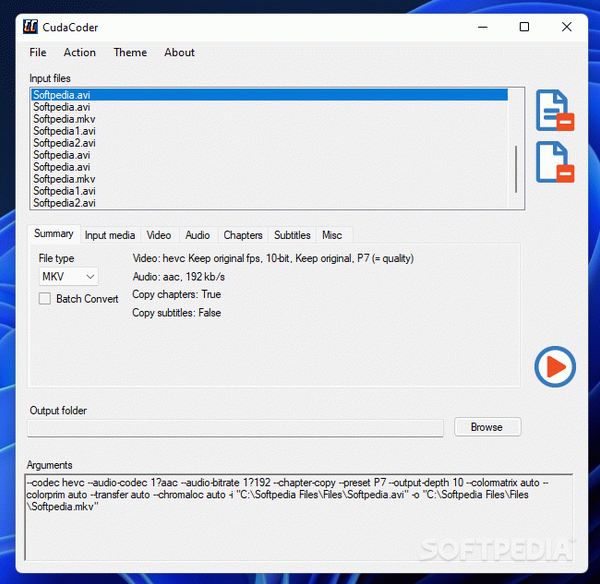600x584 pixels.
Task: Open the About menu
Action: tap(179, 52)
